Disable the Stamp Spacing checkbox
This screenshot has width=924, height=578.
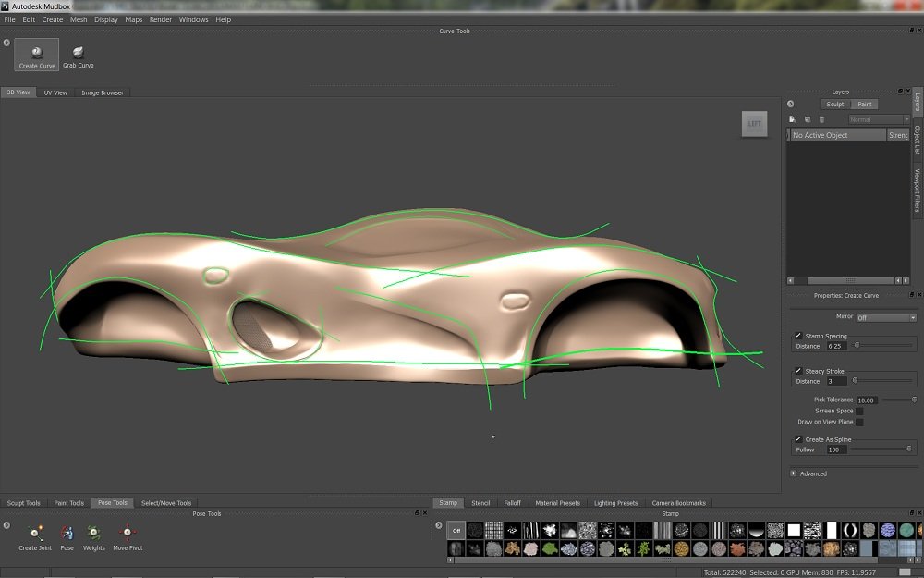pyautogui.click(x=798, y=335)
